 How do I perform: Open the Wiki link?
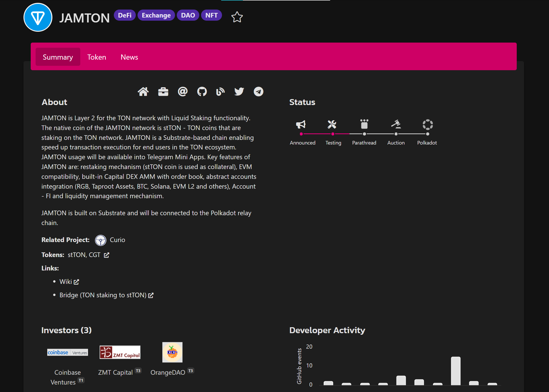tap(66, 282)
